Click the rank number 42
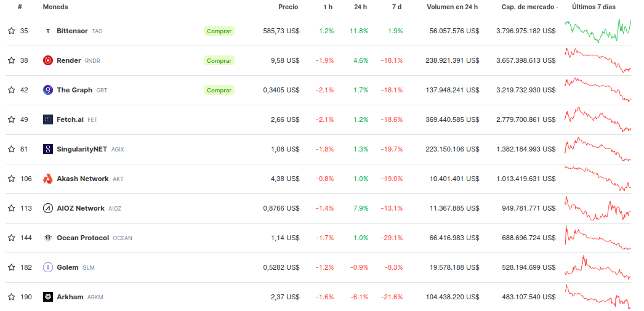This screenshot has height=311, width=644. tap(24, 90)
